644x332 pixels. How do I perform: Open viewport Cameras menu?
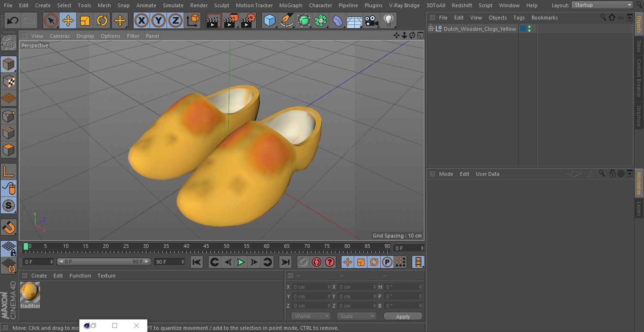click(x=60, y=36)
